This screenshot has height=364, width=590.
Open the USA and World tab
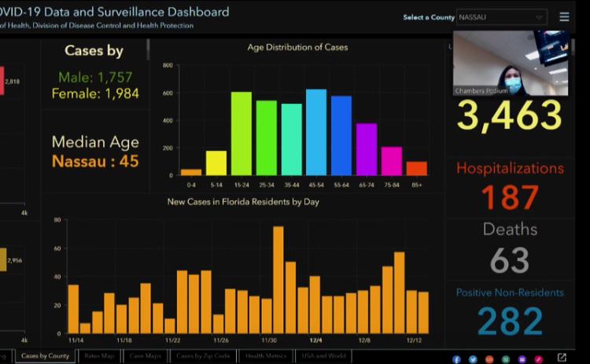323,355
